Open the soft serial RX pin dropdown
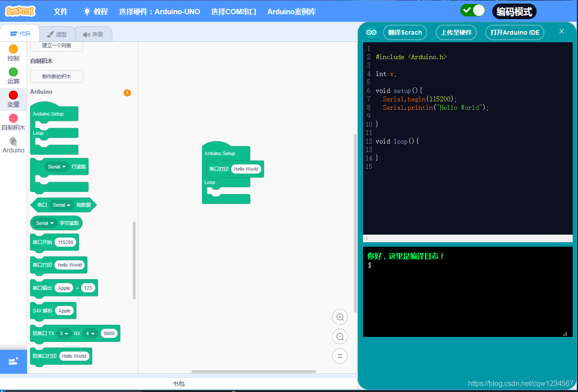578x392 pixels. (x=90, y=333)
